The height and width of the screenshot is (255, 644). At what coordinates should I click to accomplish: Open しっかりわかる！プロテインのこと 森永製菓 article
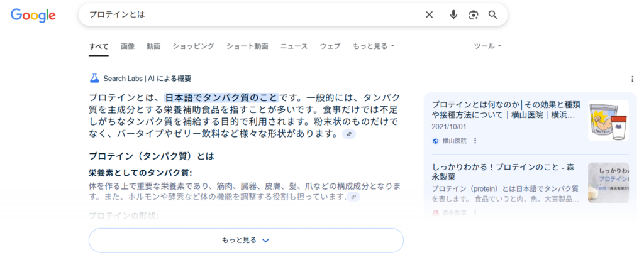pos(503,171)
